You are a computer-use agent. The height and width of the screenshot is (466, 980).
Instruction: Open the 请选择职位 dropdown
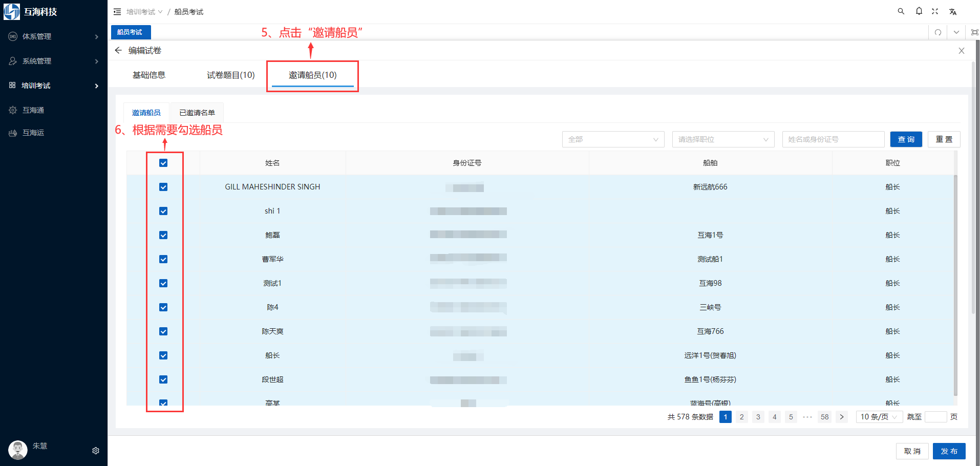(723, 139)
